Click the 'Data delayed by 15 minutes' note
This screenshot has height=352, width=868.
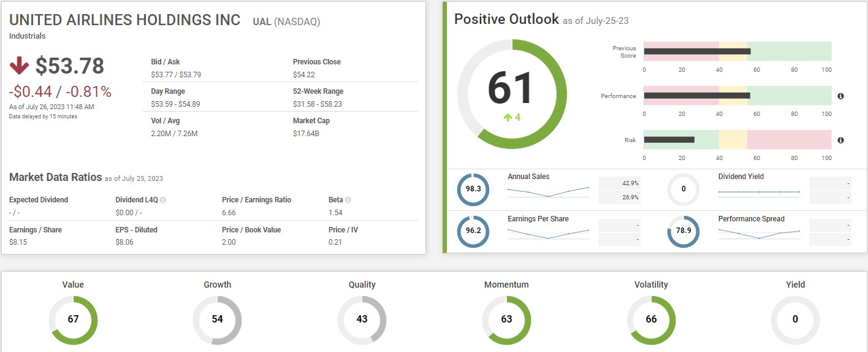[x=43, y=117]
